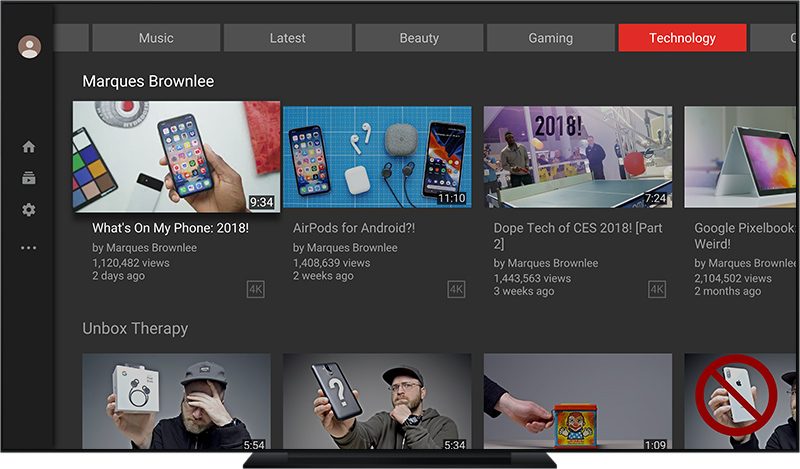Viewport: 800px width, 469px height.
Task: Click 1,120,482 views text
Action: point(131,263)
